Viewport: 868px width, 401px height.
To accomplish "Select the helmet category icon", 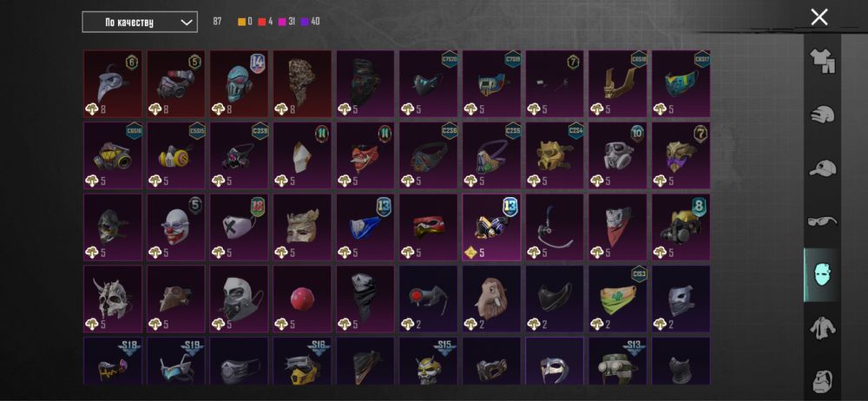I will [822, 115].
